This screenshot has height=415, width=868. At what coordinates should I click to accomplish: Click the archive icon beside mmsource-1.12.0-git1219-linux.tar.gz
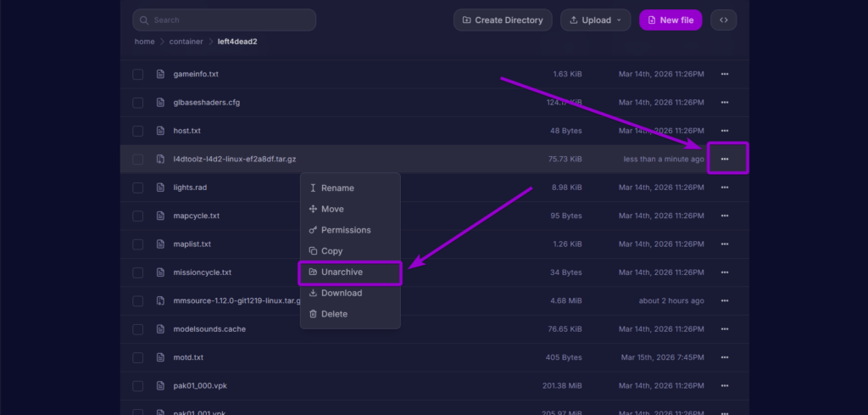point(160,301)
